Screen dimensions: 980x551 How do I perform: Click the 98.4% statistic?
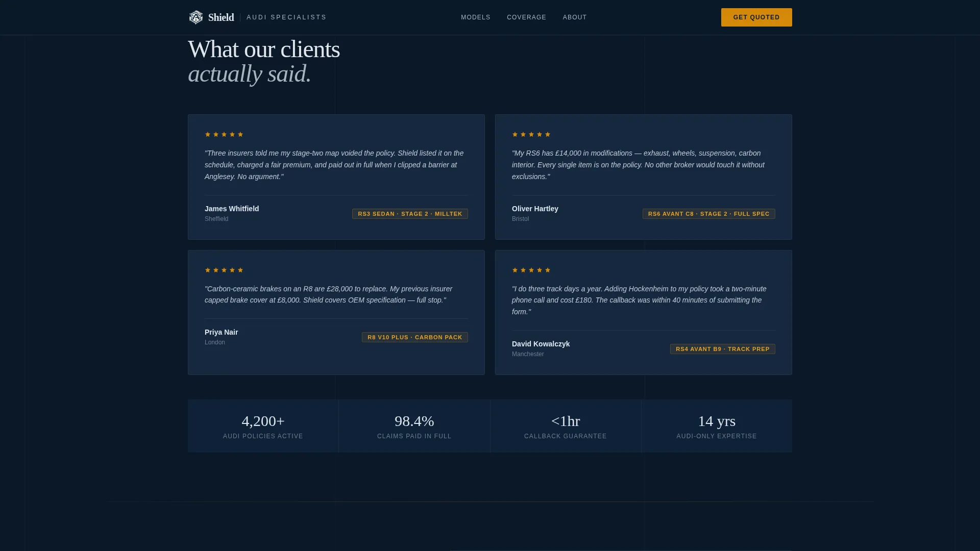(414, 421)
